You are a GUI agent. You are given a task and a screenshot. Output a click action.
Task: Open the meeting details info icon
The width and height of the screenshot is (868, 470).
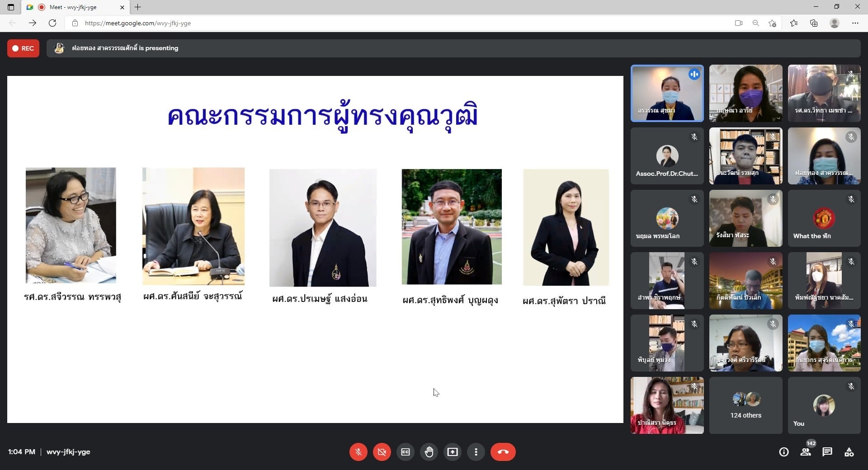(784, 452)
